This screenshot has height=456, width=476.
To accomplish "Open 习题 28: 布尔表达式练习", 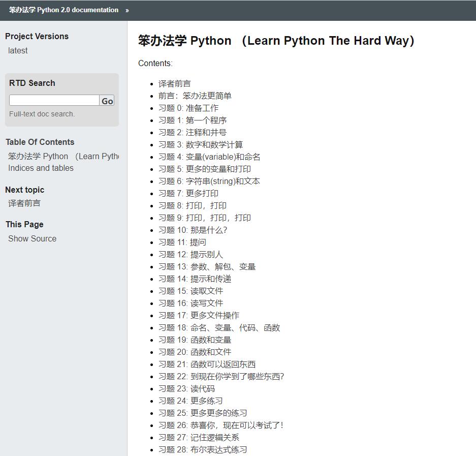I will pyautogui.click(x=202, y=449).
